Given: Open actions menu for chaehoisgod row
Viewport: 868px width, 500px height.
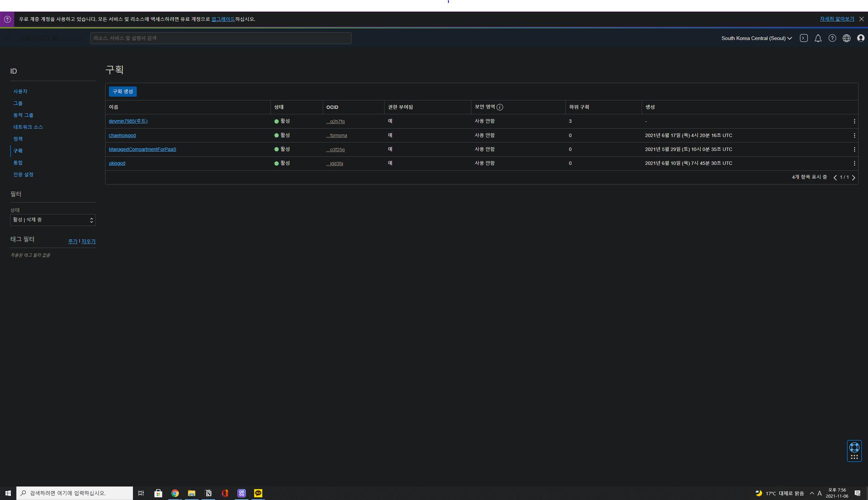Looking at the screenshot, I should 854,136.
